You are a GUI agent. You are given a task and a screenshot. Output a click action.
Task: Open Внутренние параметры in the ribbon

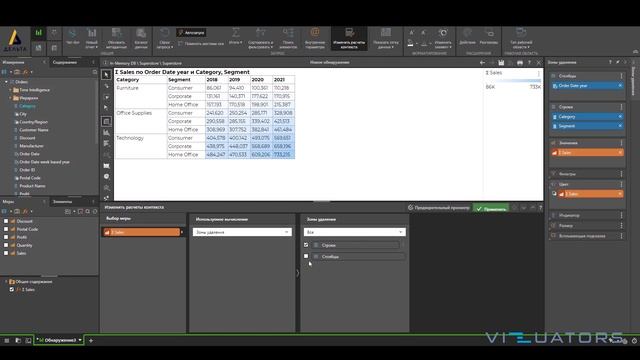pos(315,38)
